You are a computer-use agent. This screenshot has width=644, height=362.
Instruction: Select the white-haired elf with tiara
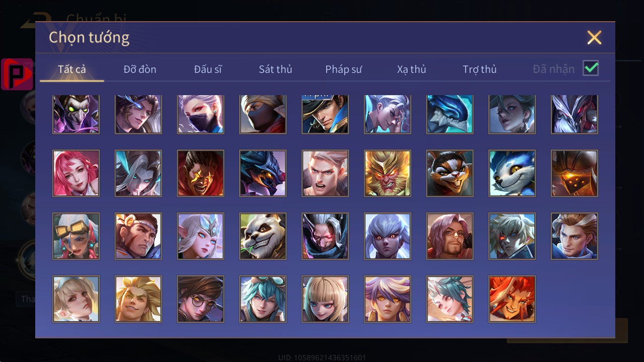[x=200, y=236]
